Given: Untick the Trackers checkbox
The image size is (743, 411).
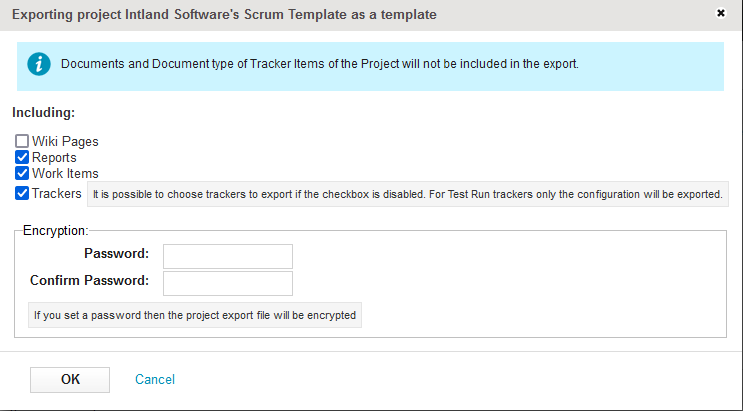Looking at the screenshot, I should [x=22, y=193].
